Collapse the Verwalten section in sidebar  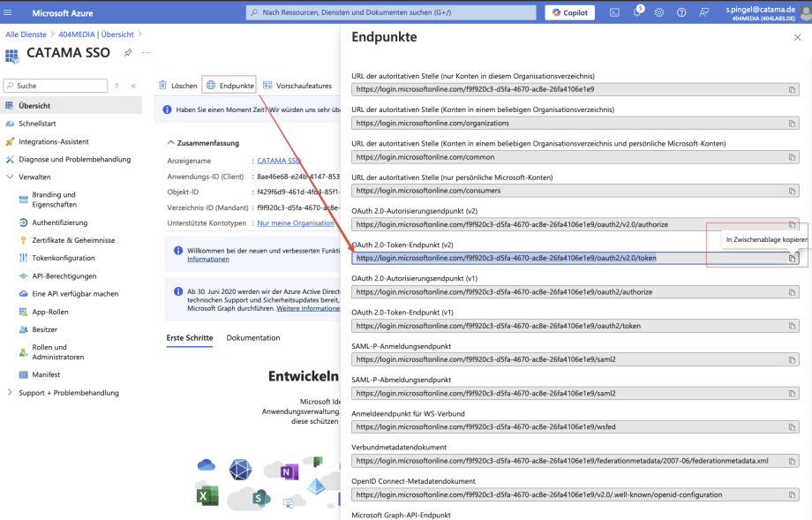(10, 177)
